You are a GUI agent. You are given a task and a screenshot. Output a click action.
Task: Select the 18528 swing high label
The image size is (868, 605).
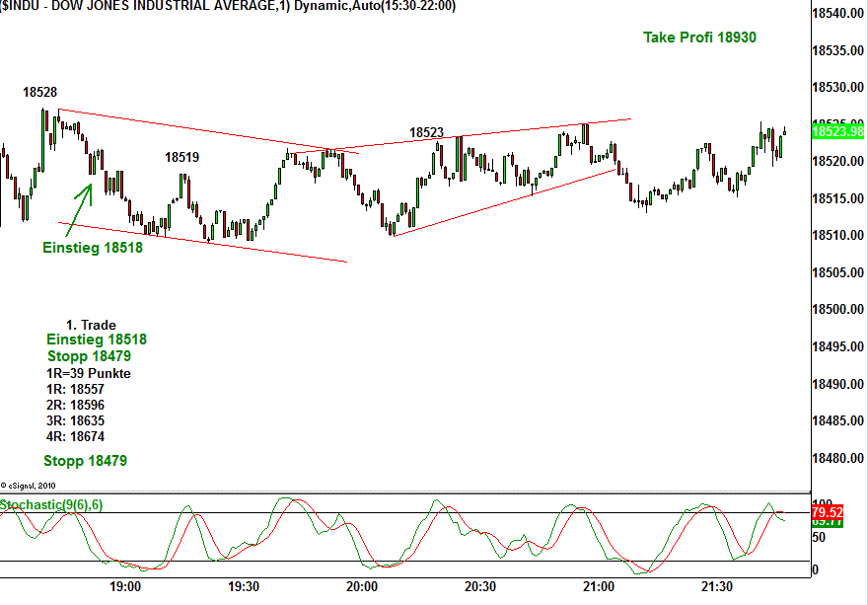tap(39, 92)
